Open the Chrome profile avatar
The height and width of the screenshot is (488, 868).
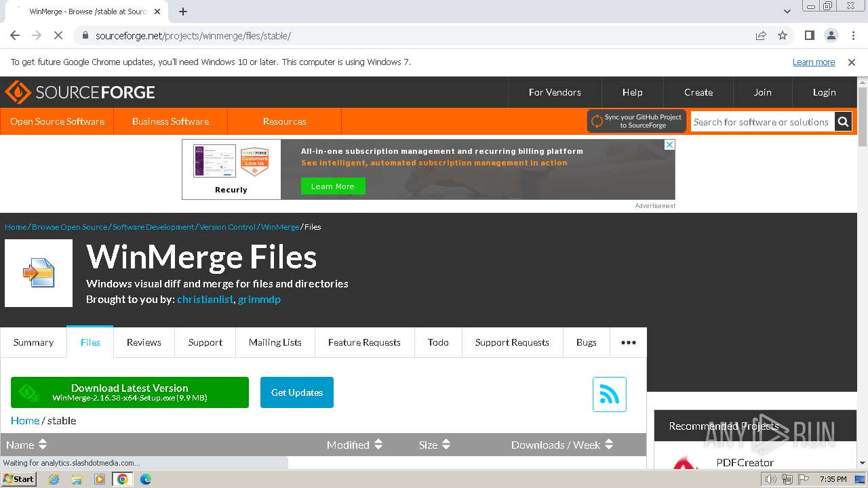click(831, 35)
